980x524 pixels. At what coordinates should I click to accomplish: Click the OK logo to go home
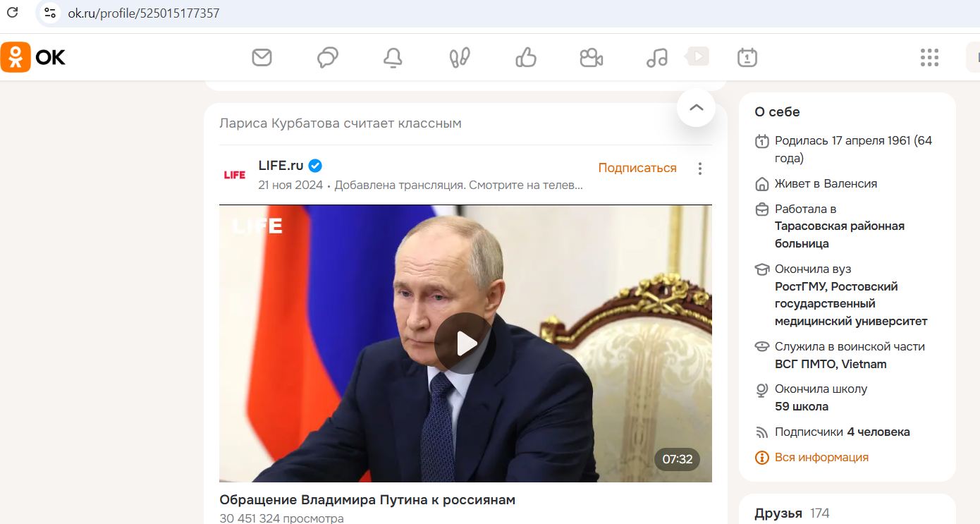click(33, 57)
